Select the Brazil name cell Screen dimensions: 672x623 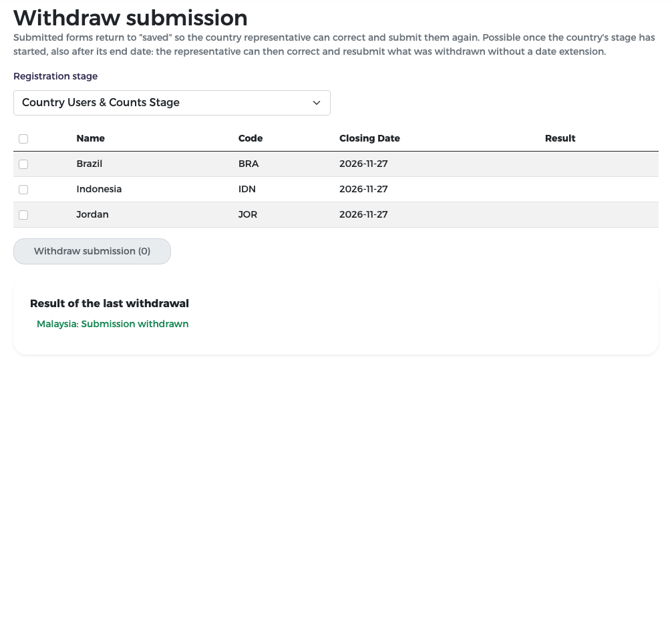pos(89,164)
